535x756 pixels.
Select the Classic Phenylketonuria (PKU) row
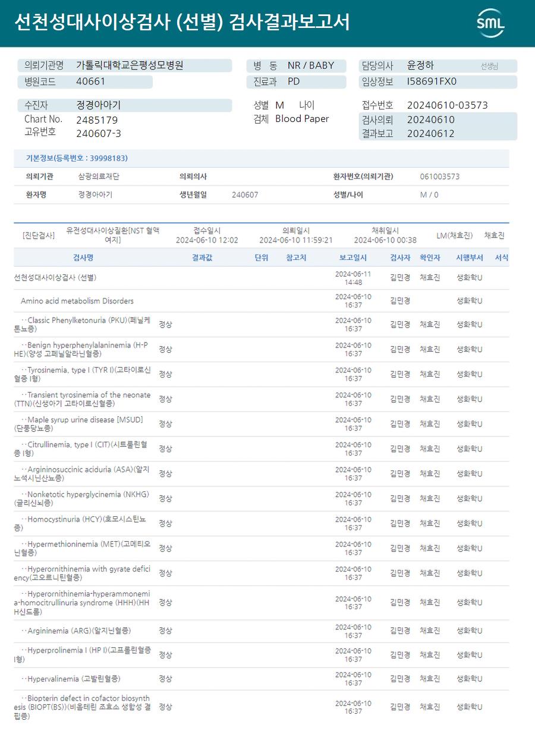pyautogui.click(x=262, y=325)
